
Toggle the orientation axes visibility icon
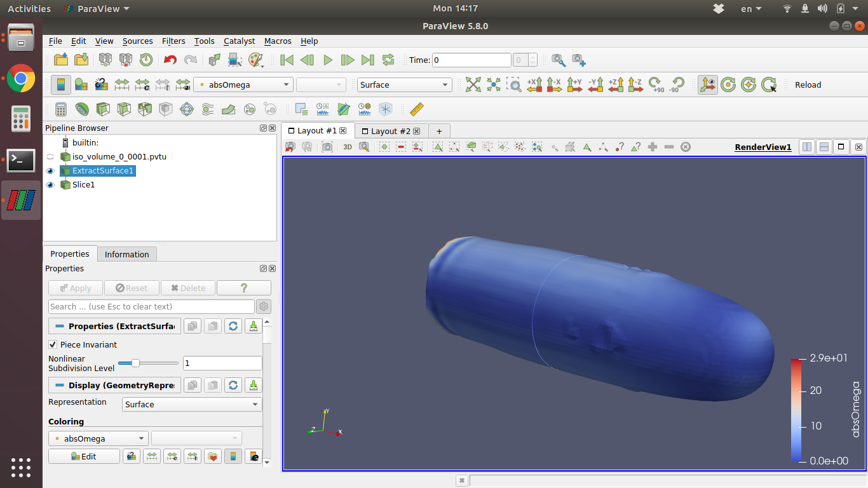pyautogui.click(x=707, y=85)
